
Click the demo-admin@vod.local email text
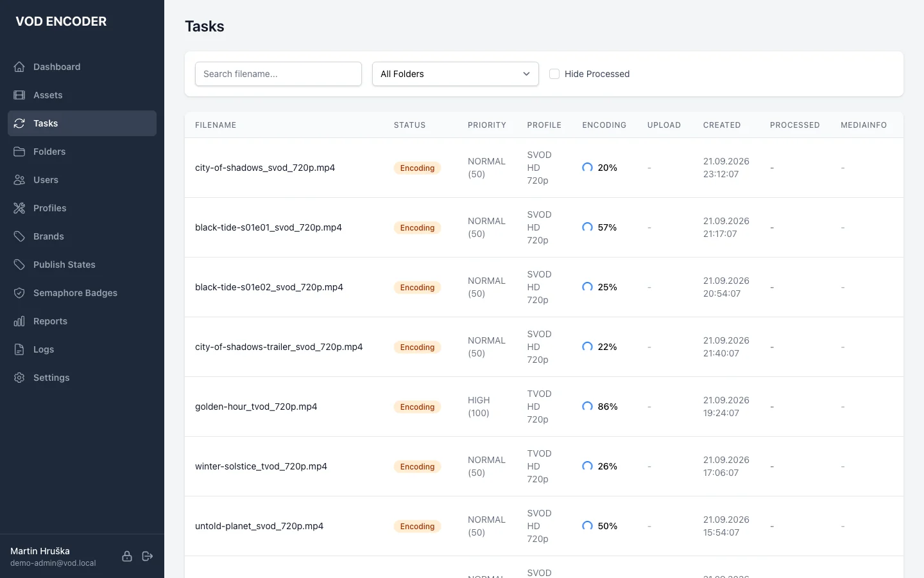53,563
